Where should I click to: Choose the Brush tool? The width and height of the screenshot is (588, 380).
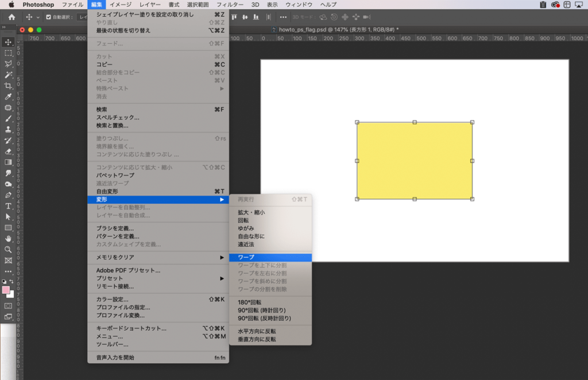click(x=9, y=118)
